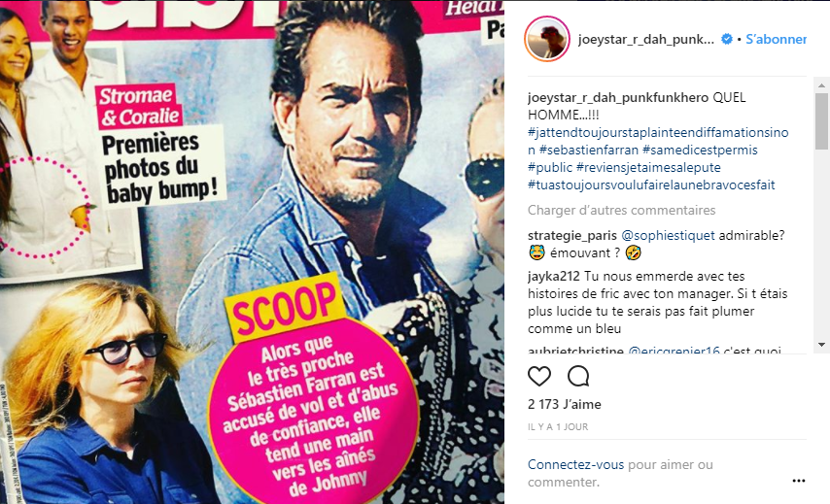The height and width of the screenshot is (504, 830).
Task: Open the #public hashtag link
Action: pyautogui.click(x=550, y=168)
